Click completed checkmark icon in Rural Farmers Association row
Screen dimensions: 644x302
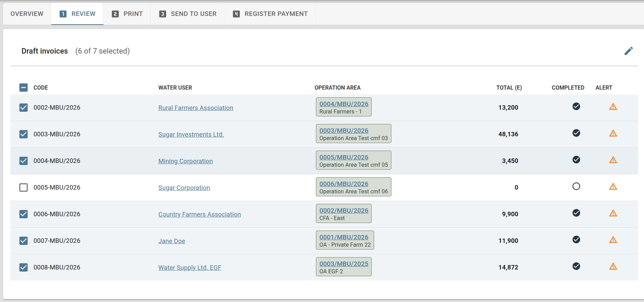(x=576, y=106)
